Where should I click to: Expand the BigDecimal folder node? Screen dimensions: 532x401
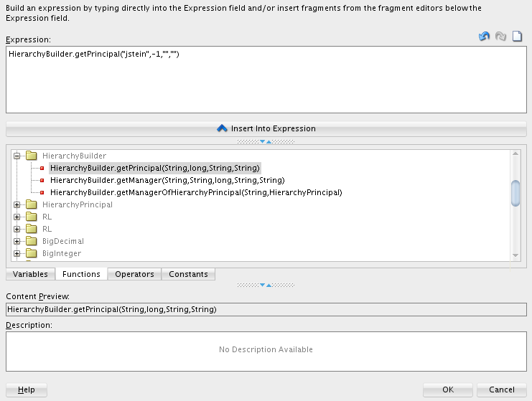pyautogui.click(x=17, y=241)
